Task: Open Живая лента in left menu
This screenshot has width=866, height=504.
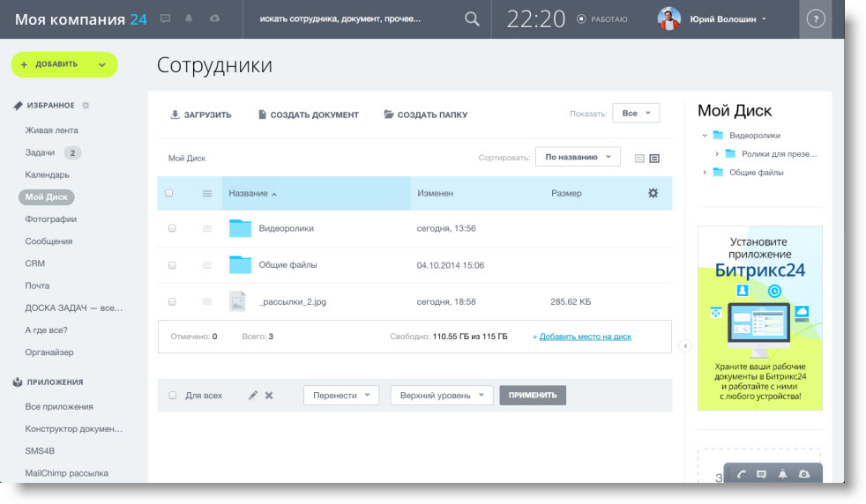Action: point(52,130)
